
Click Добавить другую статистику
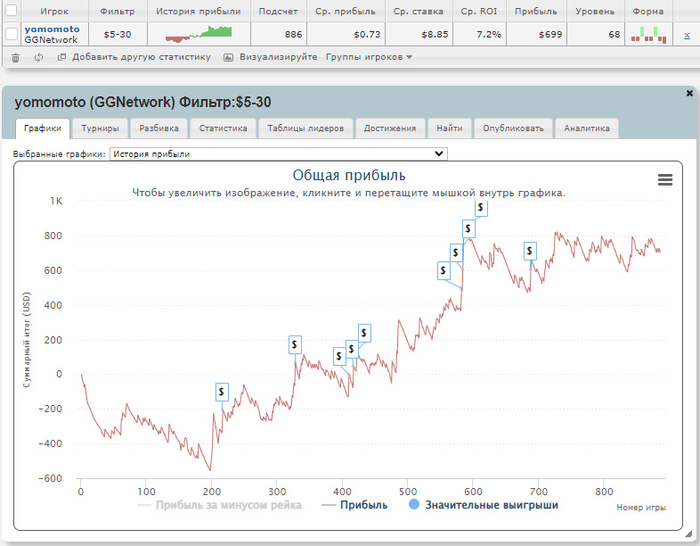click(142, 57)
